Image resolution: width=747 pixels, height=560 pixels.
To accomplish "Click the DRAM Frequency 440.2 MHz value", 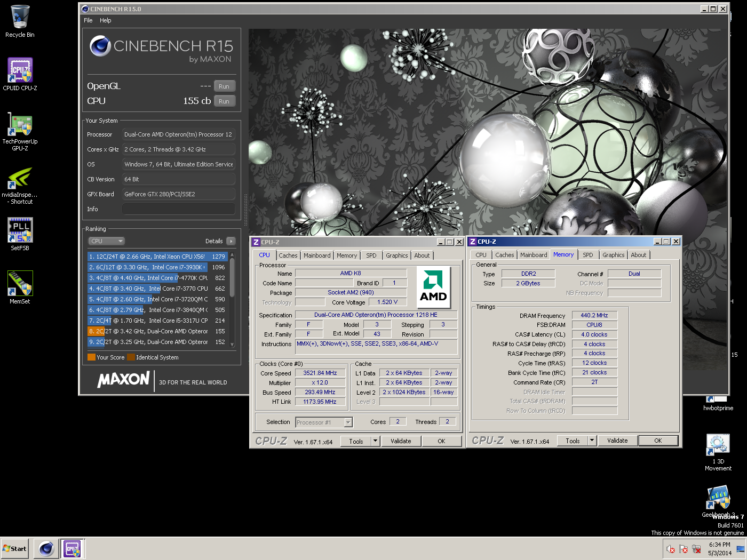I will coord(594,315).
